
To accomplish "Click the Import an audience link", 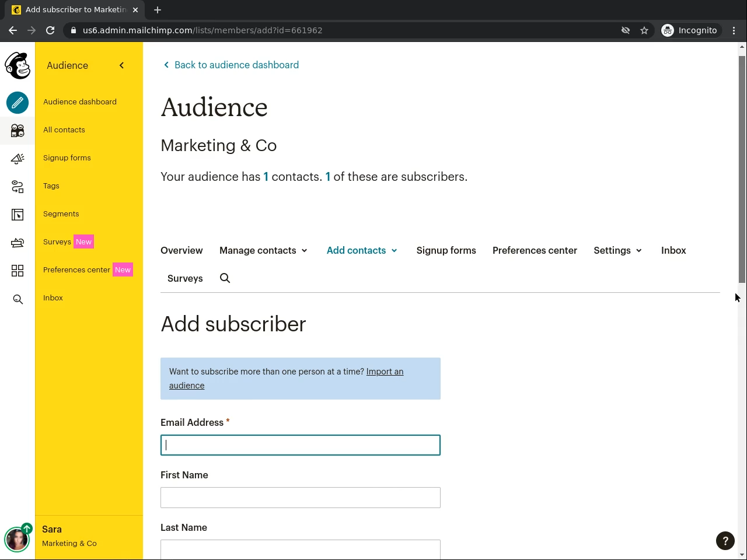I will point(384,372).
